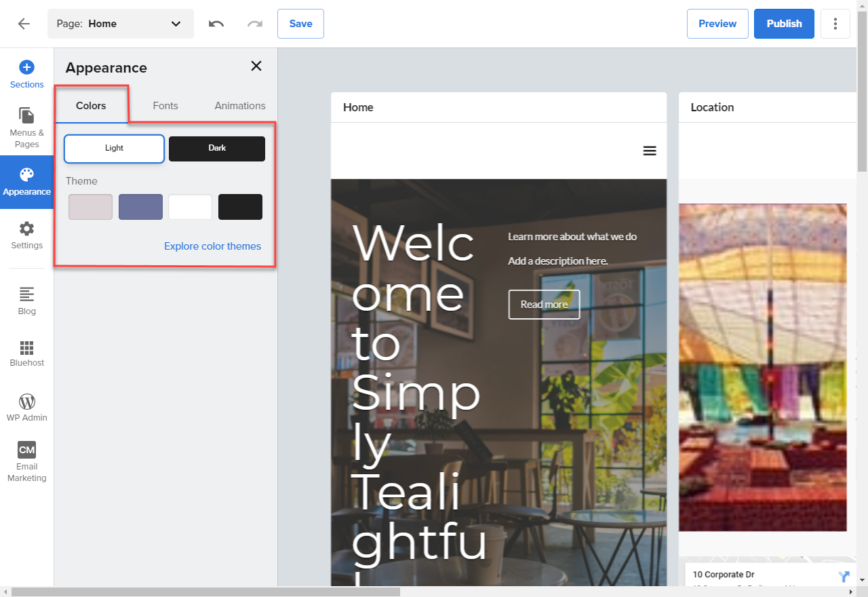Image resolution: width=868 pixels, height=597 pixels.
Task: Click the colorful market image in Location
Action: [x=763, y=367]
